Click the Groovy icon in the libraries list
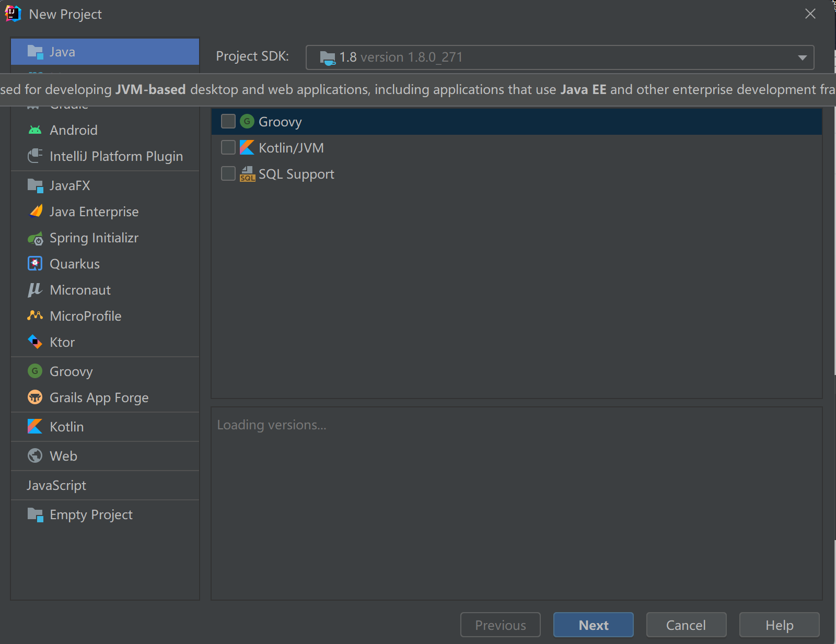Viewport: 836px width, 644px height. pos(247,122)
